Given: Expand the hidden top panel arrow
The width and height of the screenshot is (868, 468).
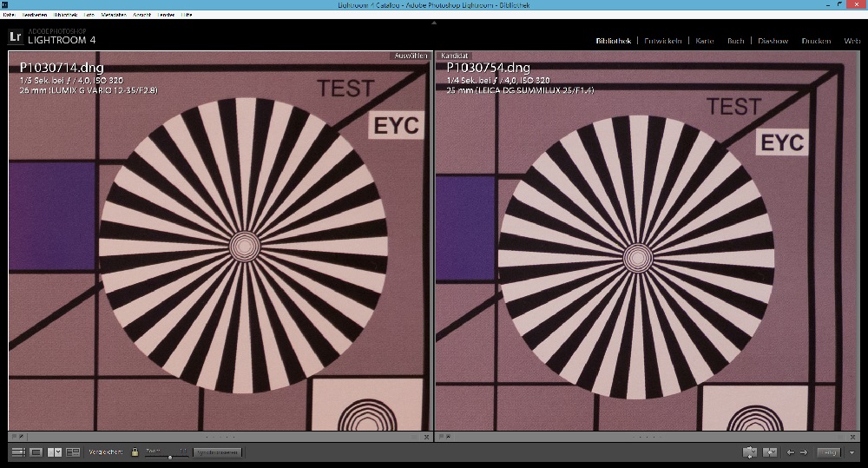Looking at the screenshot, I should click(434, 23).
